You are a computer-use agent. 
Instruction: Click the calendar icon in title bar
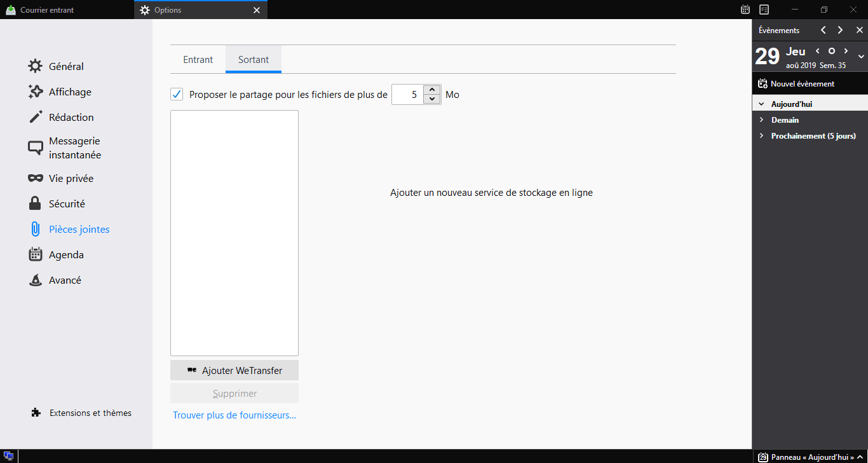click(x=745, y=10)
